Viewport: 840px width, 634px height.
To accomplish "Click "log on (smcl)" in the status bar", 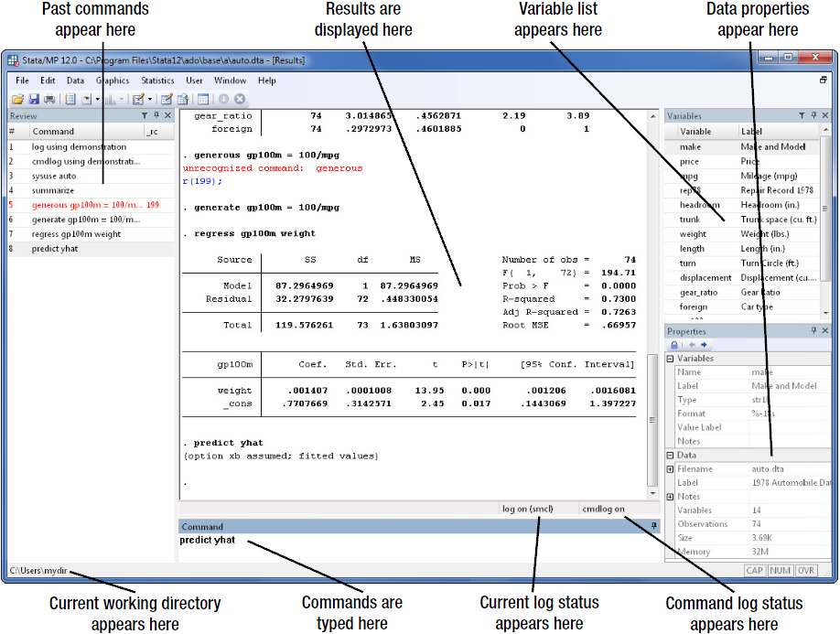I will click(528, 509).
